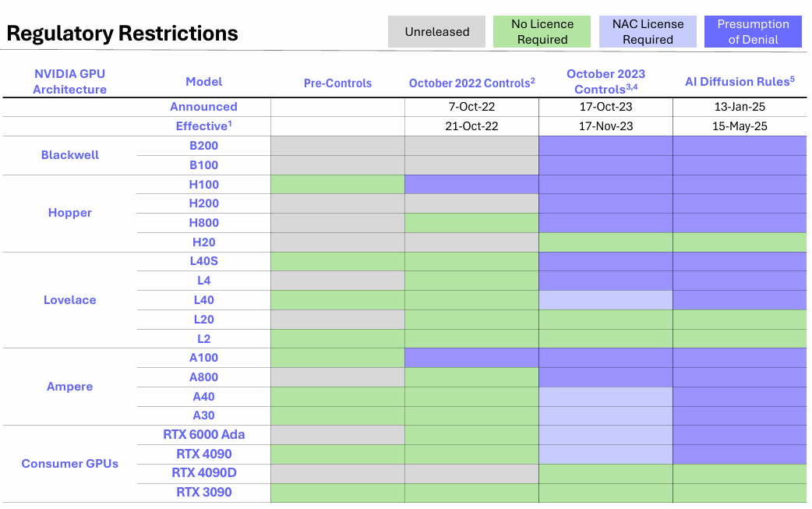812x509 pixels.
Task: Click the 'A100' model name
Action: pos(204,358)
